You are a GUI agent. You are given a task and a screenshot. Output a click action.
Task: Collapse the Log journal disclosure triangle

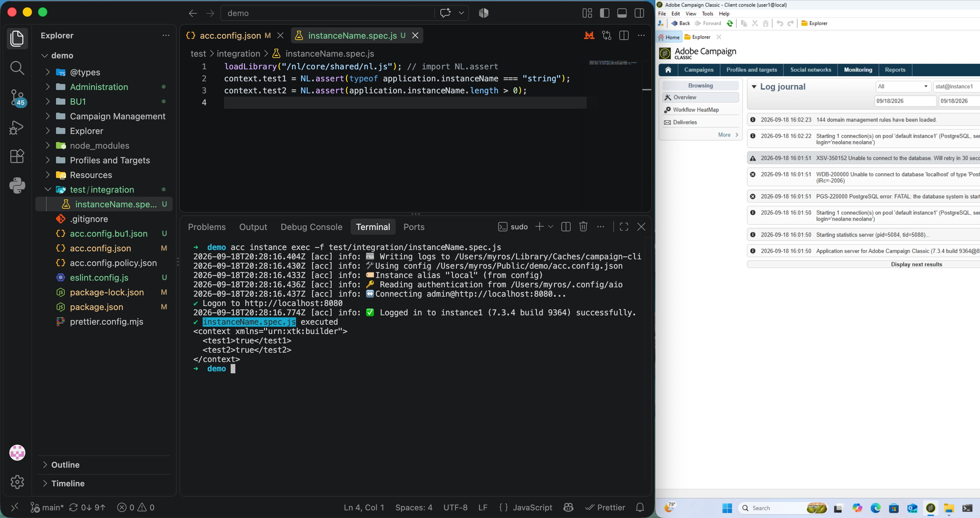click(x=754, y=87)
